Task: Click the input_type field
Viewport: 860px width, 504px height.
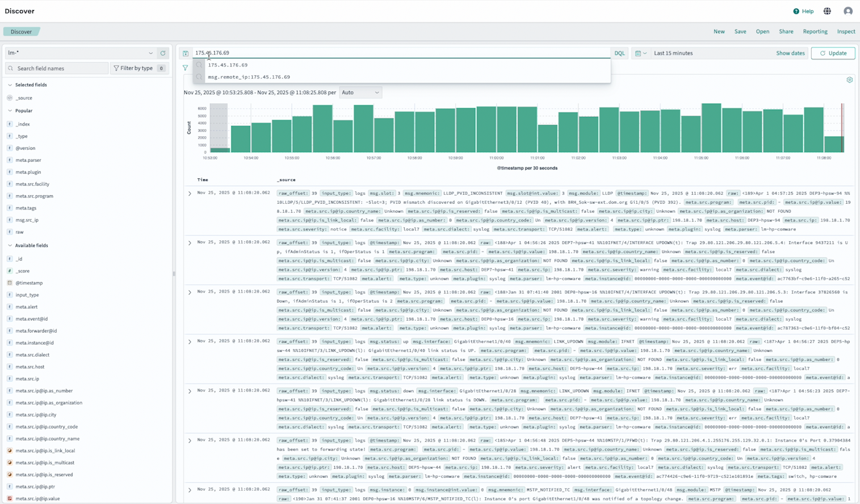Action: pos(27,295)
